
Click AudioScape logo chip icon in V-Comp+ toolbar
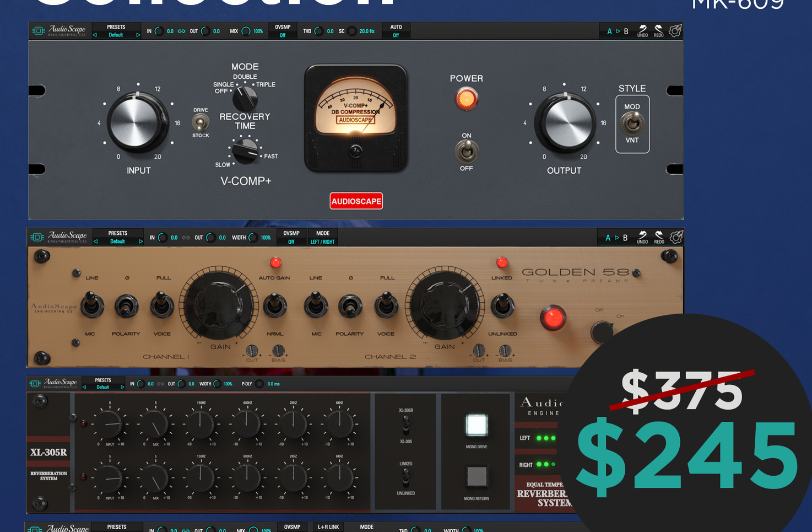tap(39, 31)
